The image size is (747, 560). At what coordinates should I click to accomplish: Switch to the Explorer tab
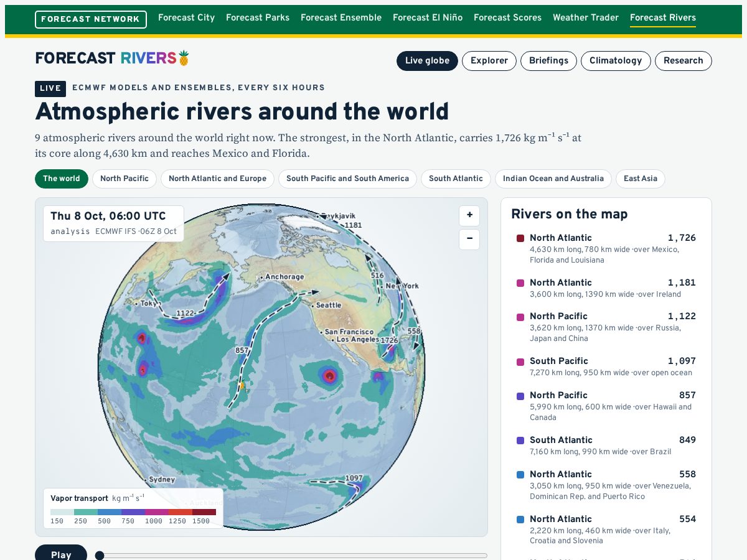coord(489,61)
